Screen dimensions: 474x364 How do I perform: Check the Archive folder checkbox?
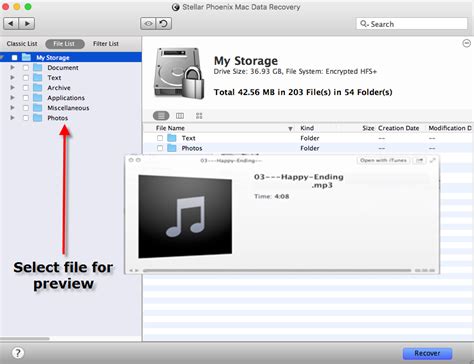pos(26,88)
